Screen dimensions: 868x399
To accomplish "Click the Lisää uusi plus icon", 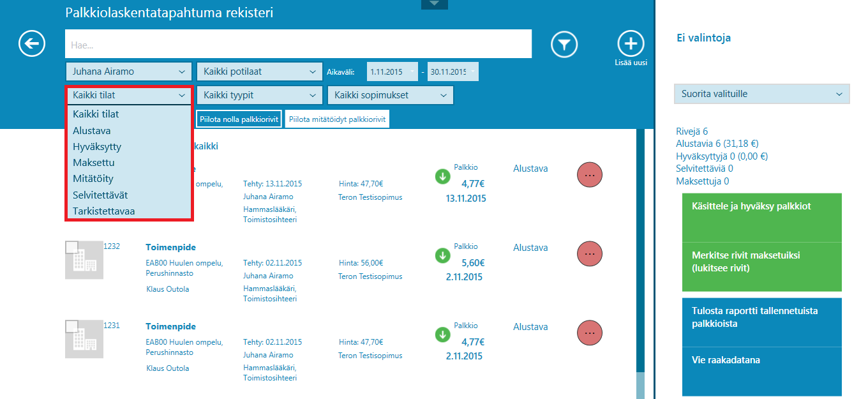I will click(x=631, y=43).
